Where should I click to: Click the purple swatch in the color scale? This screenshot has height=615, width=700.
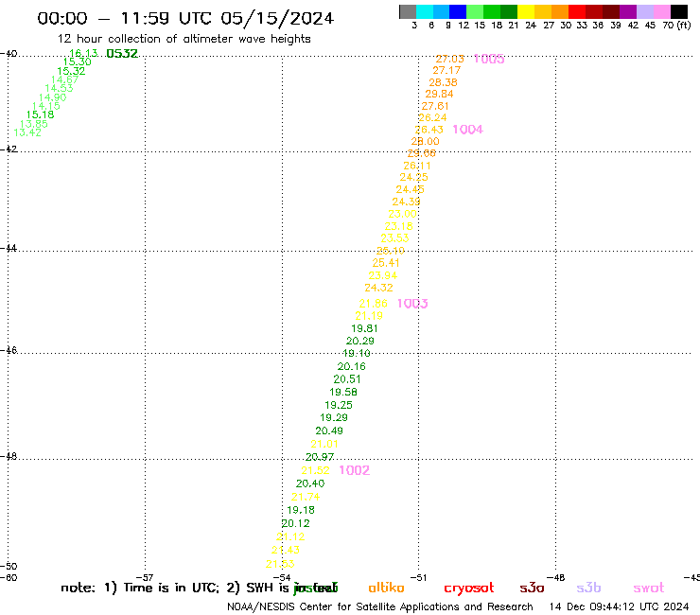tap(628, 11)
